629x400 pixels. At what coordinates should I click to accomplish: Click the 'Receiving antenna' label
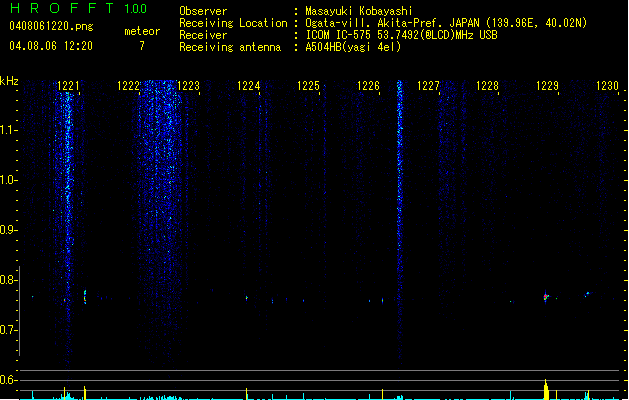[230, 47]
